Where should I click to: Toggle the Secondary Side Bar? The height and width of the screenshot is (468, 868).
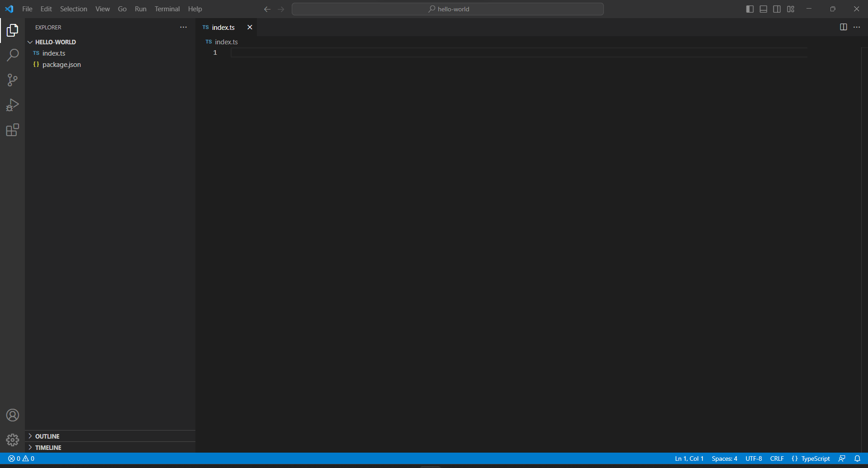[x=777, y=9]
